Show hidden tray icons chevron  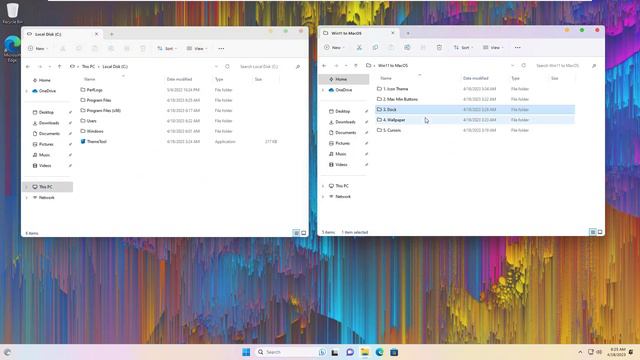pyautogui.click(x=580, y=352)
